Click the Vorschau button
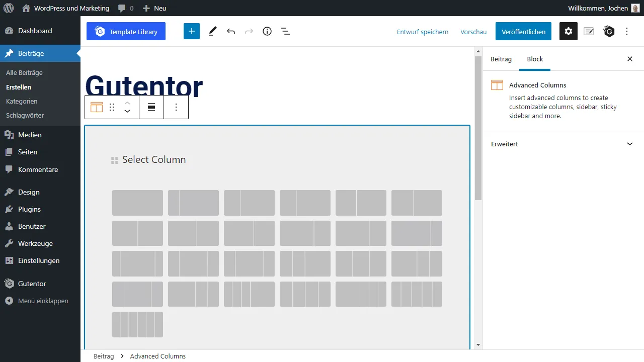644x362 pixels. [473, 32]
